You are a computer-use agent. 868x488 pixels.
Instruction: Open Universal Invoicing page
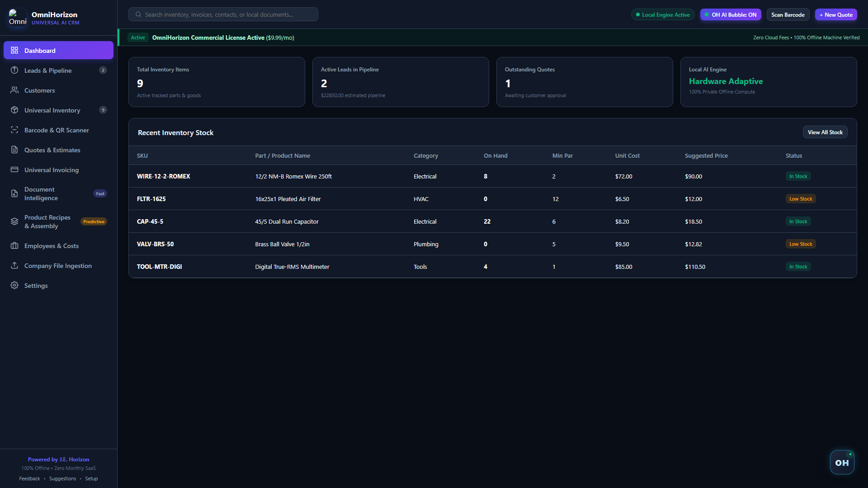click(58, 169)
